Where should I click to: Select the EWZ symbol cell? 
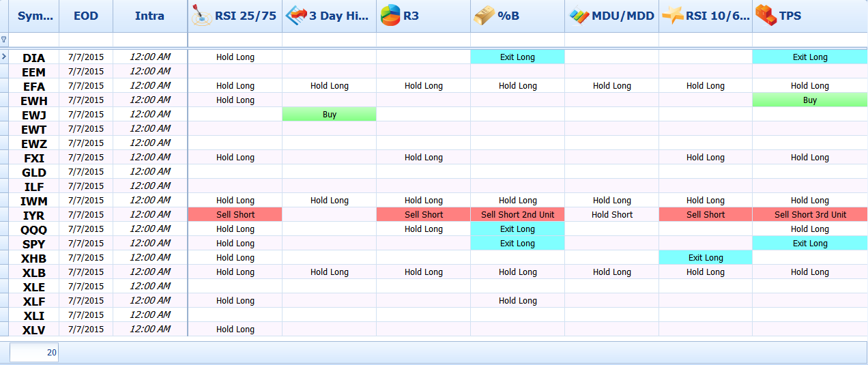[x=34, y=143]
